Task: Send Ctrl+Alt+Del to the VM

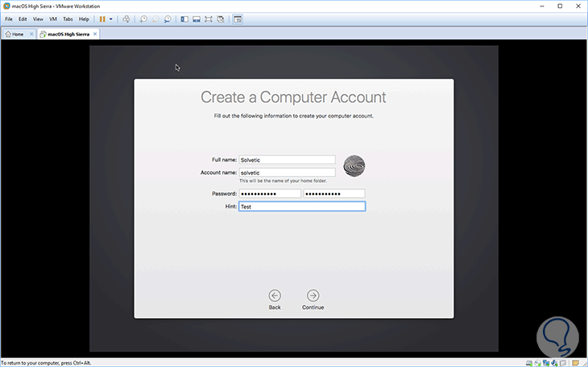Action: tap(126, 19)
